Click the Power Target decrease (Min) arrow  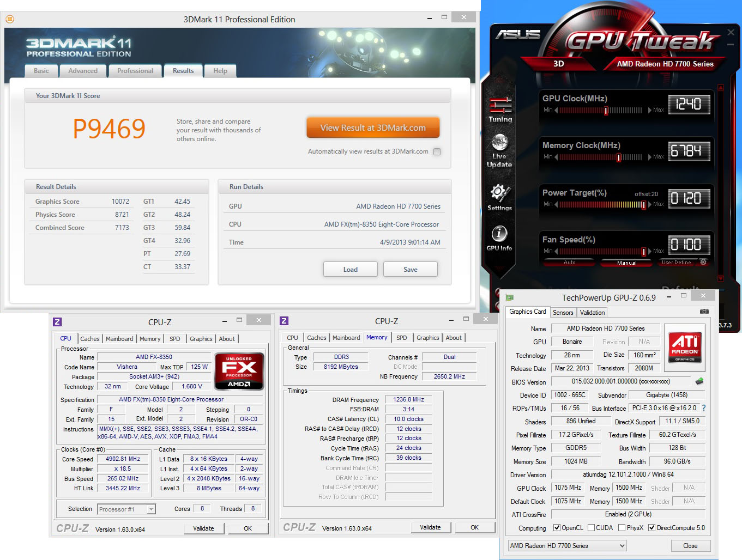(556, 204)
